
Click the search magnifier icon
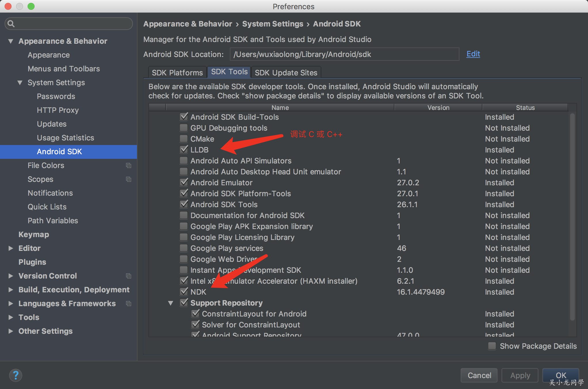(11, 24)
